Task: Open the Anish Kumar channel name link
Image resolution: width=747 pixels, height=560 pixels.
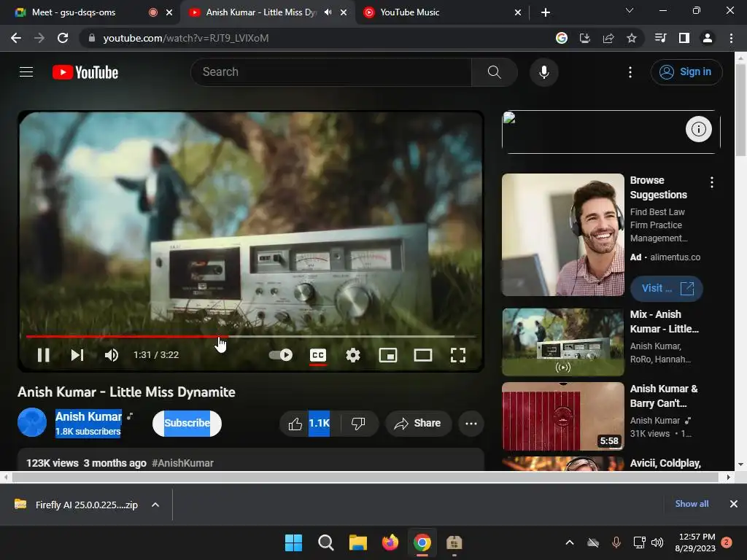Action: [x=88, y=416]
